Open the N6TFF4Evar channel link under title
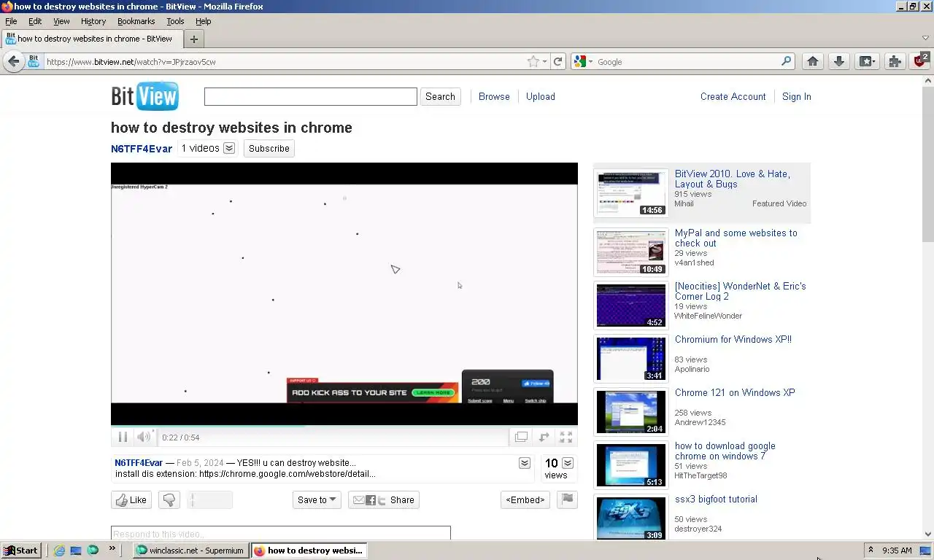Image resolution: width=934 pixels, height=560 pixels. pos(142,148)
